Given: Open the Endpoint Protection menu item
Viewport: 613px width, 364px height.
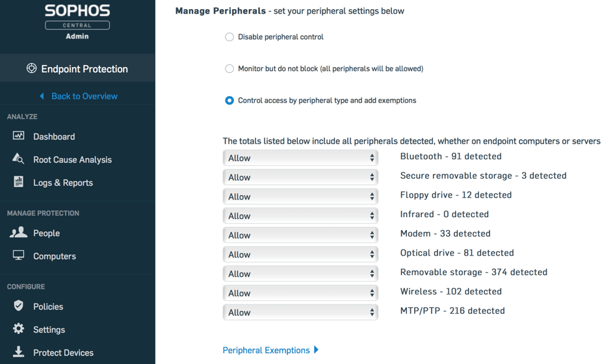Looking at the screenshot, I should point(77,68).
